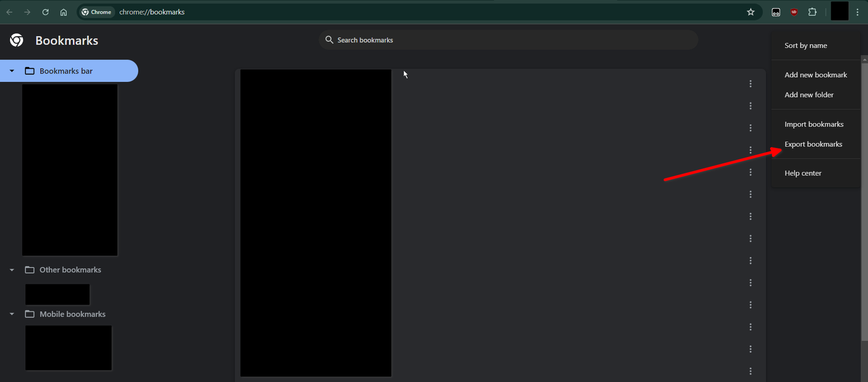
Task: Click the Chrome site info chip
Action: pyautogui.click(x=97, y=12)
